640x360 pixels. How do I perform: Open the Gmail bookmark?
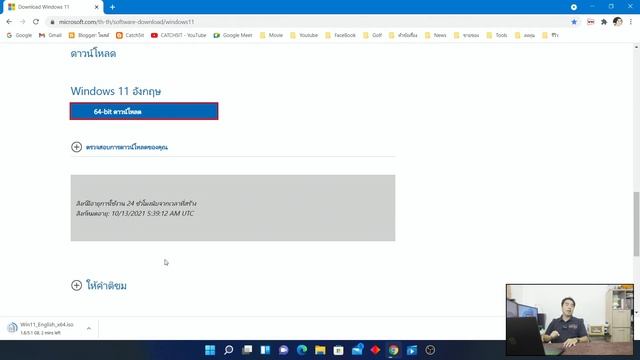click(x=50, y=36)
